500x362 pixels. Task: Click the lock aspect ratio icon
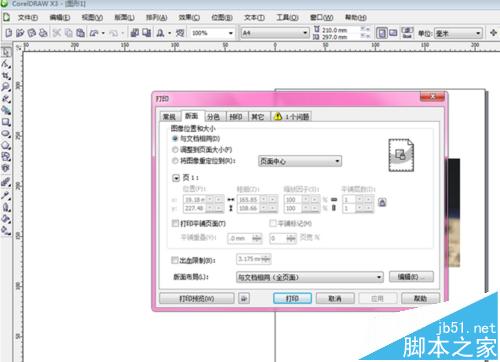pos(382,202)
